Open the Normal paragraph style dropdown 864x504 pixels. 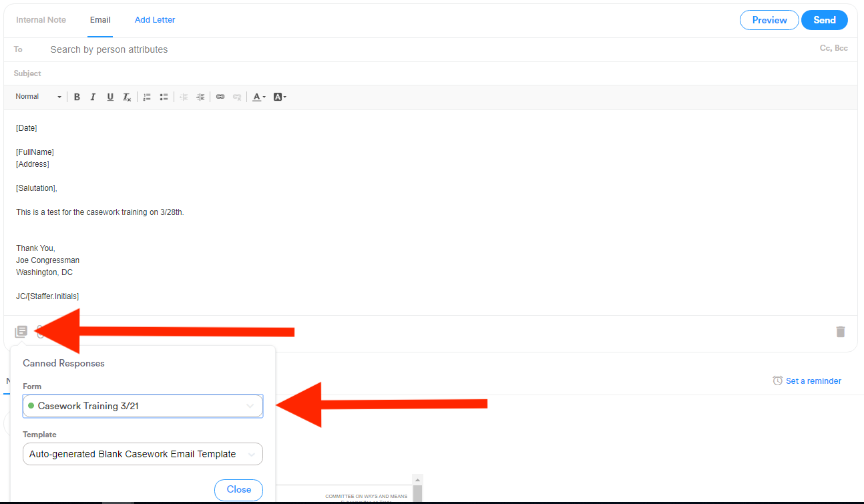(x=38, y=97)
